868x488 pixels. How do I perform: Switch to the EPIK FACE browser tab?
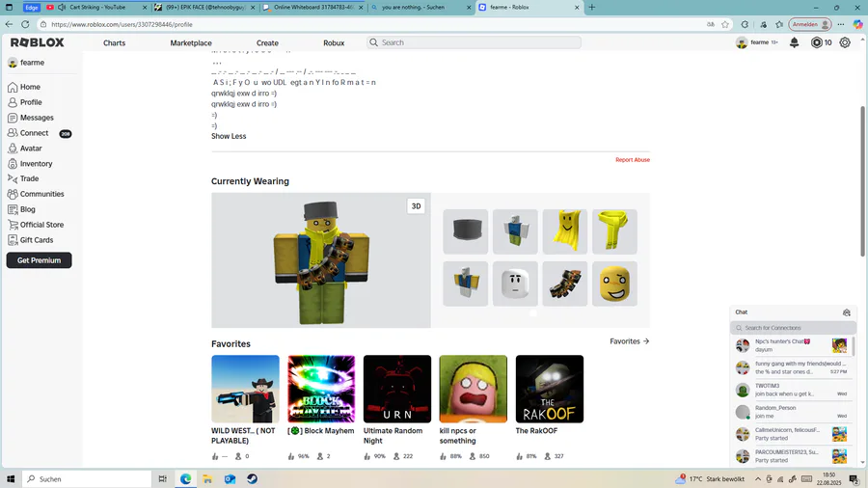205,7
